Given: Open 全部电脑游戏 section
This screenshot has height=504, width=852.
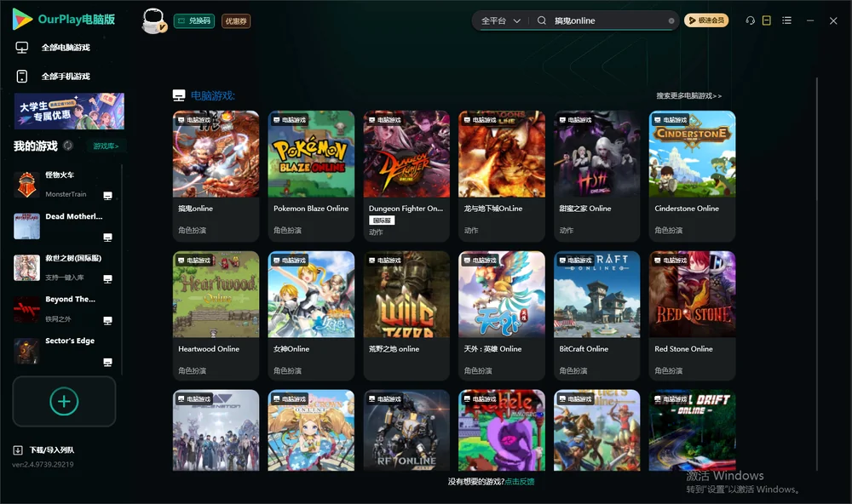Looking at the screenshot, I should click(53, 48).
